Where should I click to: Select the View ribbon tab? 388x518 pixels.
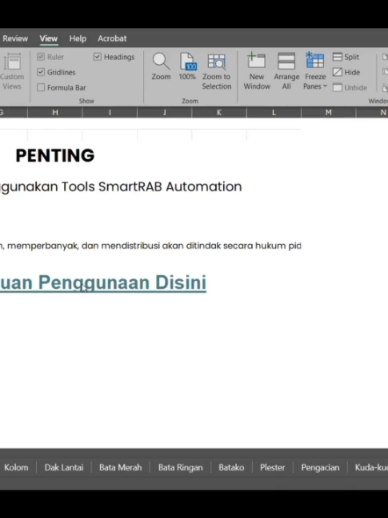coord(49,39)
